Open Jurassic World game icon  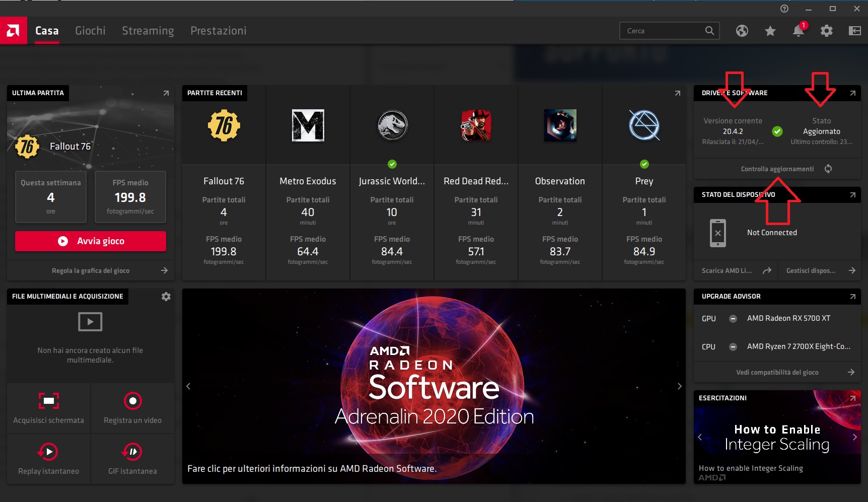(x=392, y=125)
